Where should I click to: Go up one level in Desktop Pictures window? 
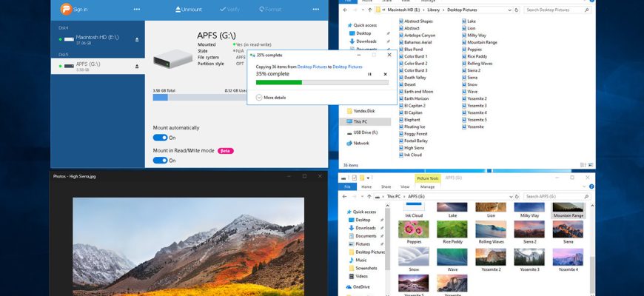370,10
